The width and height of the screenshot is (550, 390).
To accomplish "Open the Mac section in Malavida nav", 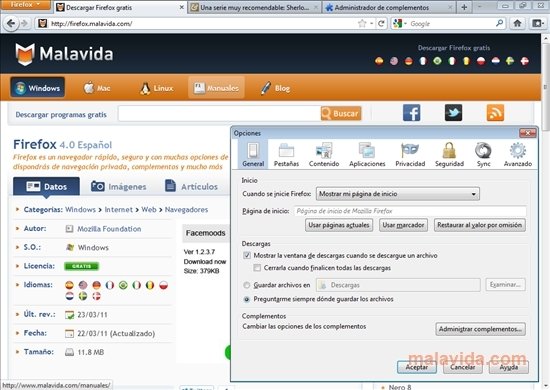I will (x=97, y=88).
